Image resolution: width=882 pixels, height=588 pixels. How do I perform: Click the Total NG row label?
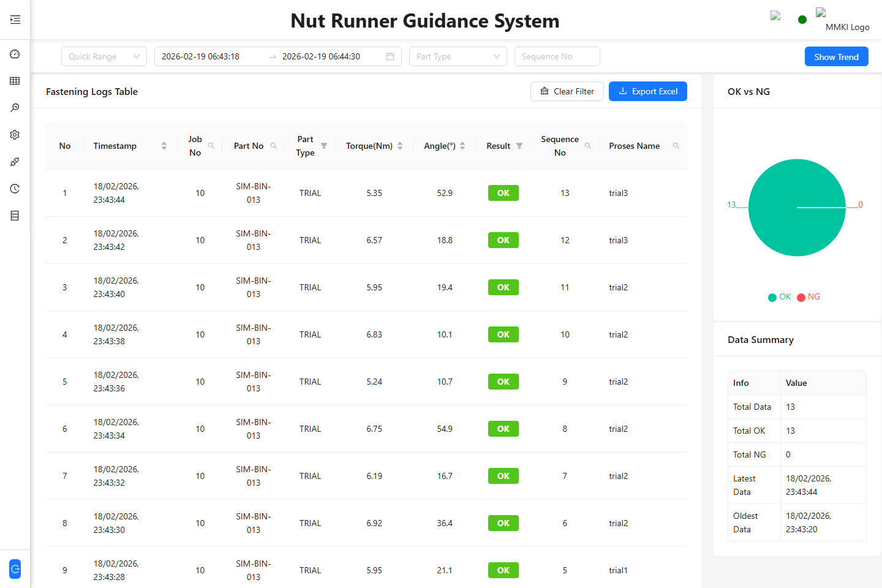750,454
